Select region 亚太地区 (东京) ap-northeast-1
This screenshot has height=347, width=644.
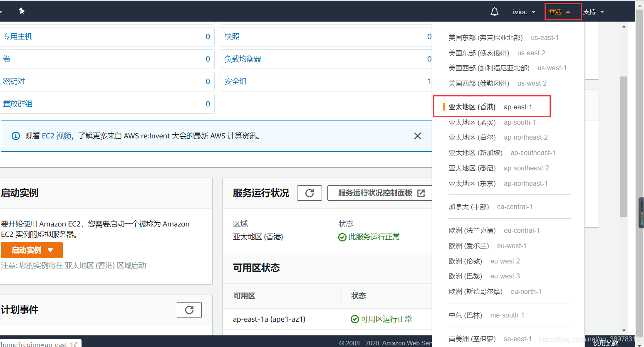(498, 183)
